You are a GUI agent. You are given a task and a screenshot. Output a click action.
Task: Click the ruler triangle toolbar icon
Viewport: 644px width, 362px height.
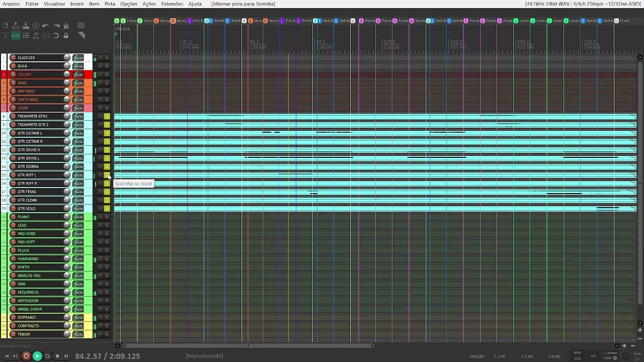coord(81,36)
